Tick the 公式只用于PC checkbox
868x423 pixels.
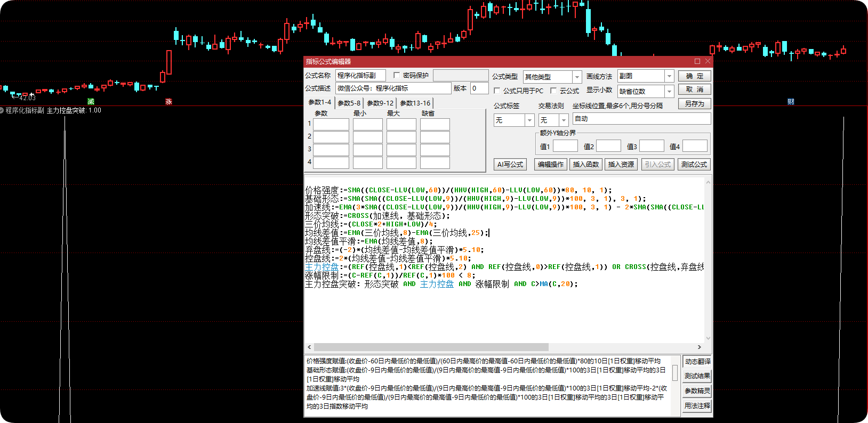tap(497, 91)
